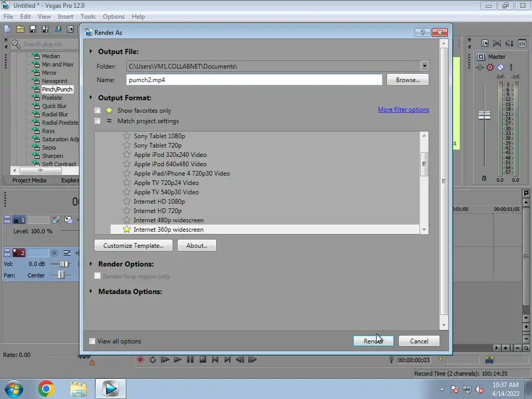The image size is (532, 399).
Task: Favorite the Sony Tablet 1080p template
Action: 127,136
